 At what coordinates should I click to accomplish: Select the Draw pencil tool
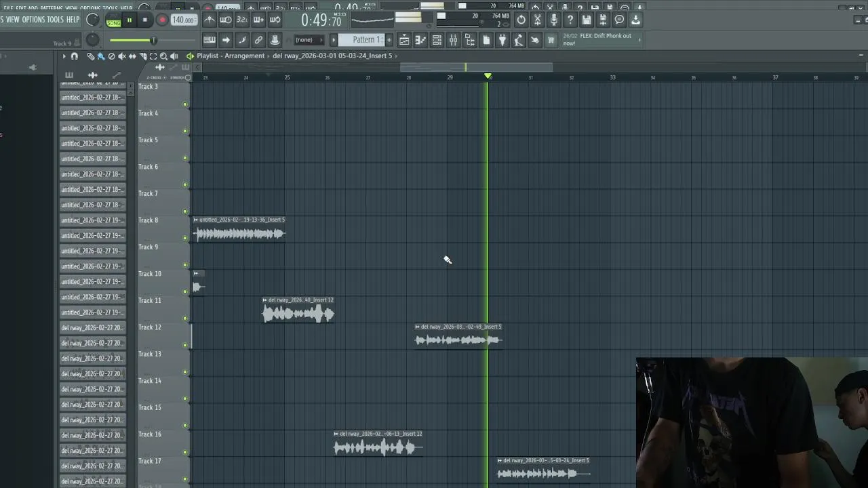[91, 56]
